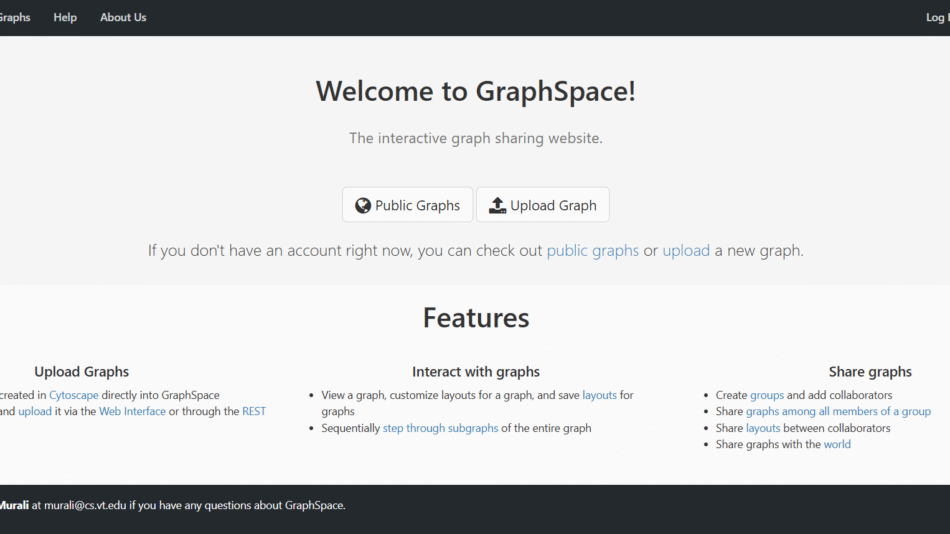This screenshot has width=950, height=534.
Task: Click 'graphs among all members of a group' link
Action: coord(838,412)
